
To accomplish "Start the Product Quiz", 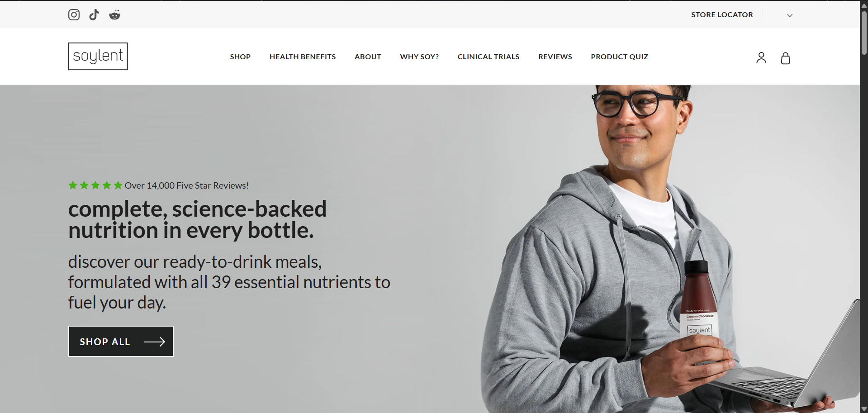I will click(x=619, y=57).
